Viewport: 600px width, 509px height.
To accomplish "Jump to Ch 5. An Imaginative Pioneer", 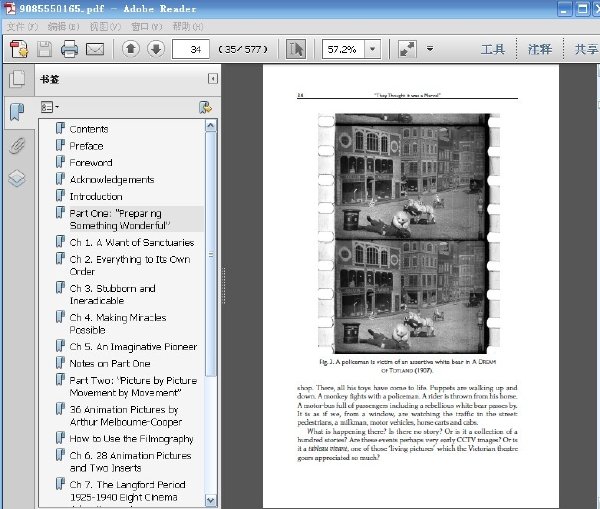I will pyautogui.click(x=133, y=346).
